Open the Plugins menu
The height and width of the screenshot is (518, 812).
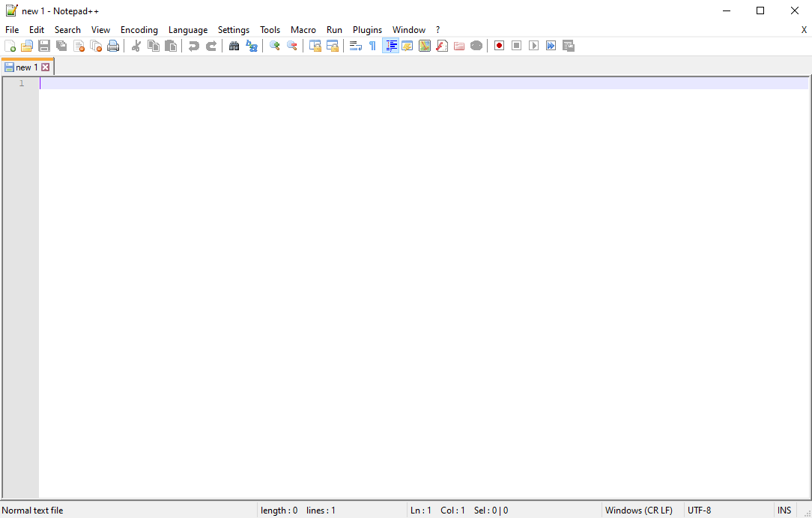click(x=368, y=30)
